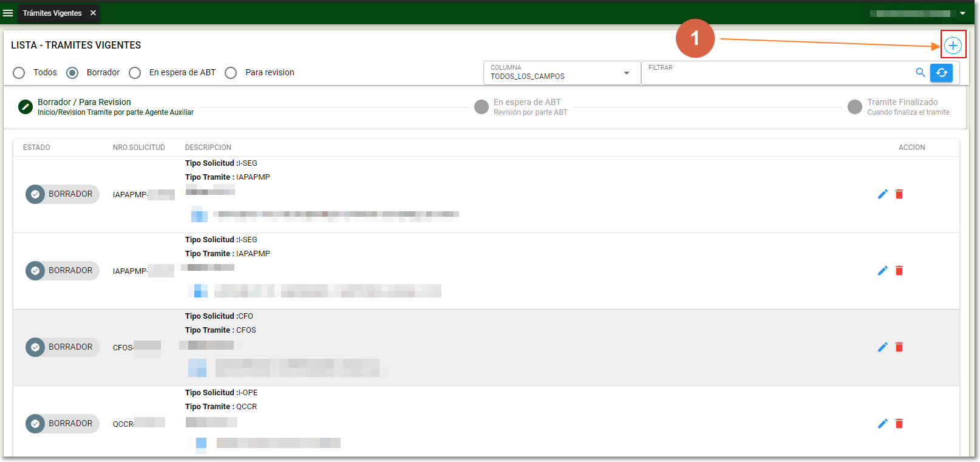Viewport: 980px width, 462px height.
Task: Click the search magnifier icon in filter
Action: [920, 73]
